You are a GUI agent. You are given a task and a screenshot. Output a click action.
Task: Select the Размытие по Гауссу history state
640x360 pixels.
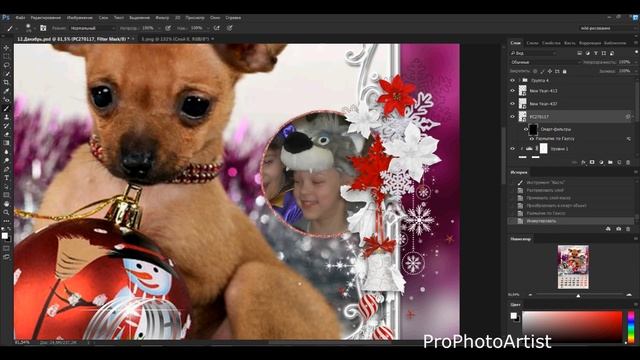coord(546,213)
